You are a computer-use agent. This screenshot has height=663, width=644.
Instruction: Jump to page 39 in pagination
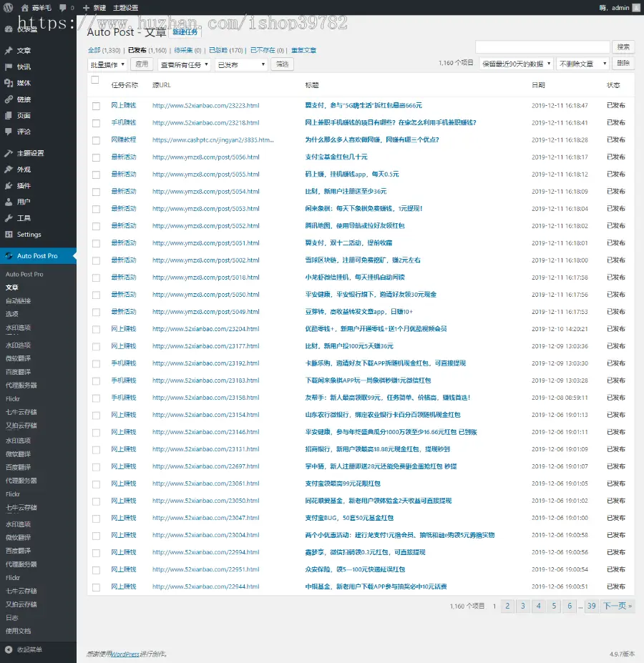(592, 606)
